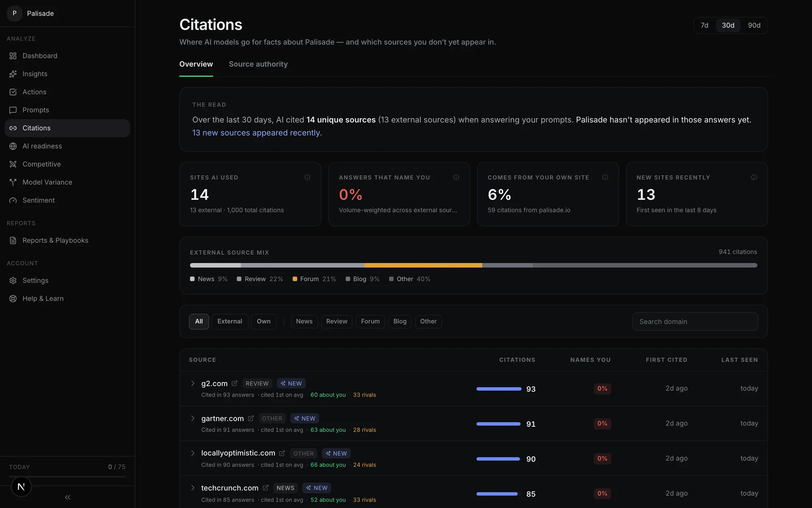Screen dimensions: 812x508
Task: Filter the sources to Own only
Action: 263,321
